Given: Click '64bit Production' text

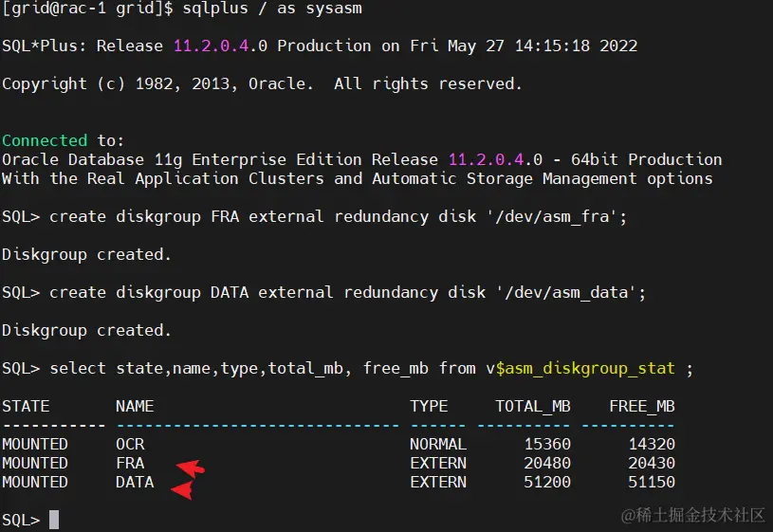Looking at the screenshot, I should click(x=646, y=159).
